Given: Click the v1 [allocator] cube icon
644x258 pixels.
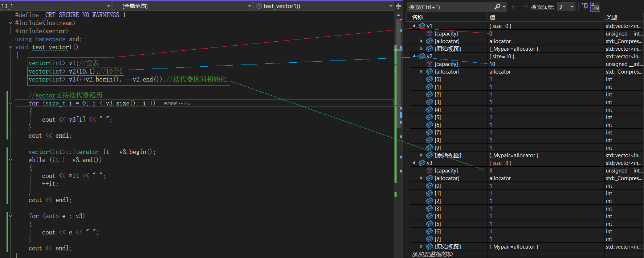Looking at the screenshot, I should pos(429,41).
